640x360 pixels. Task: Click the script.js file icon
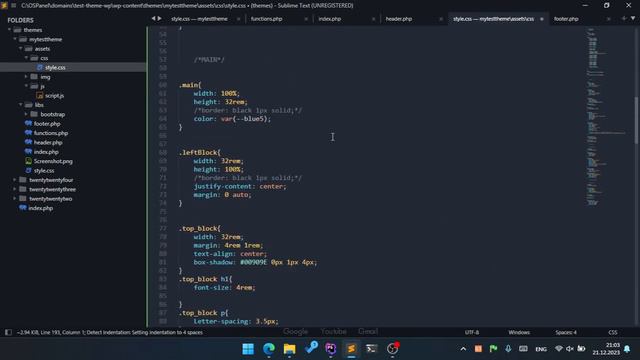(40, 96)
